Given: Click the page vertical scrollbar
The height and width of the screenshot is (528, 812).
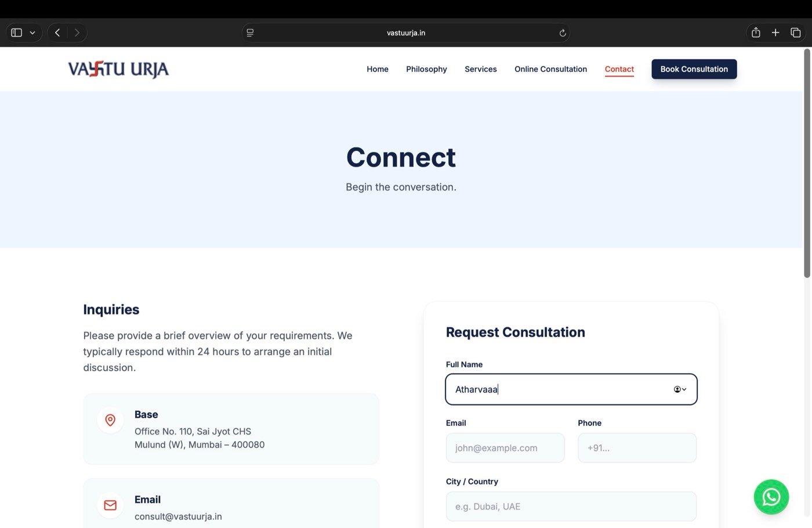Looking at the screenshot, I should coord(807,162).
